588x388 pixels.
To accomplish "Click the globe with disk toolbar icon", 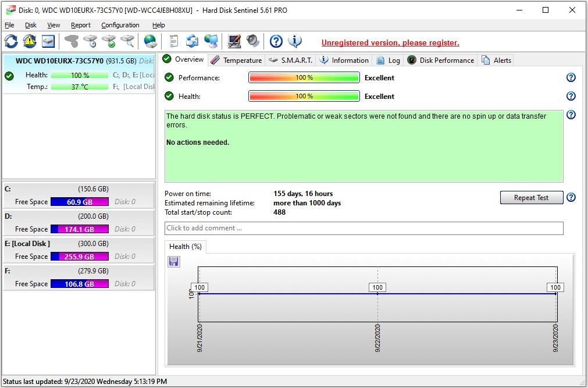I will click(x=151, y=41).
